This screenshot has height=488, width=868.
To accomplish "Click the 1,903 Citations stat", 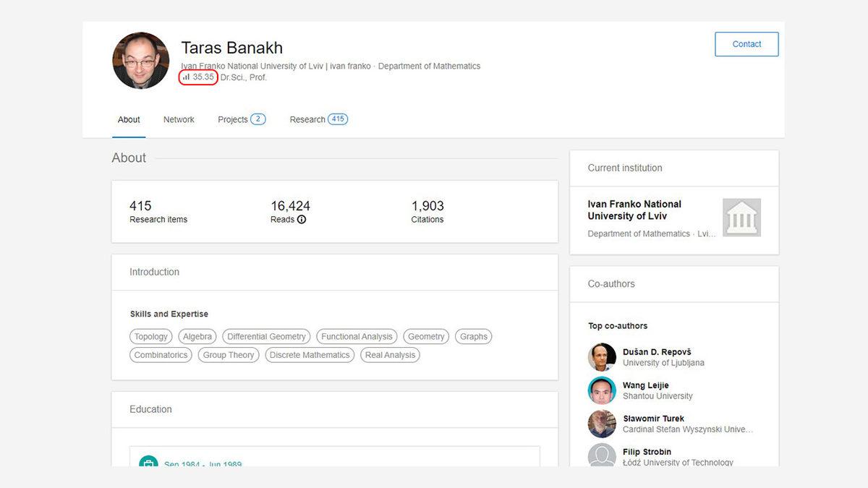I will (427, 211).
